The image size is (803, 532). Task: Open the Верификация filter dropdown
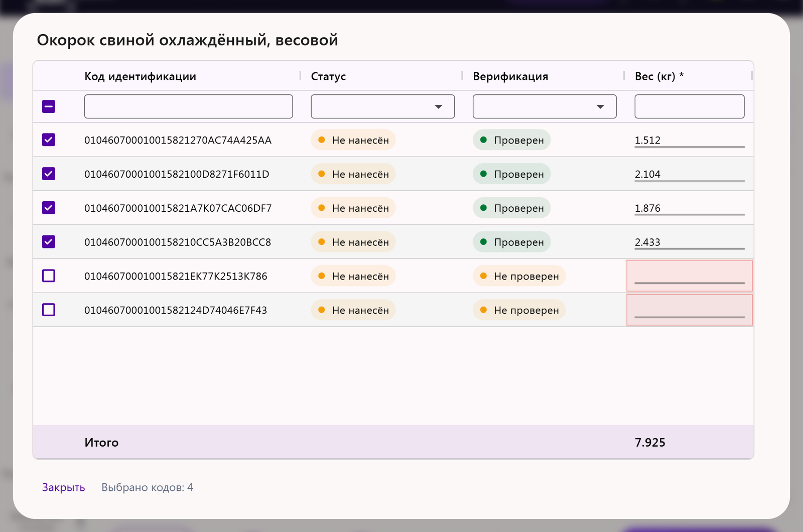click(x=545, y=106)
